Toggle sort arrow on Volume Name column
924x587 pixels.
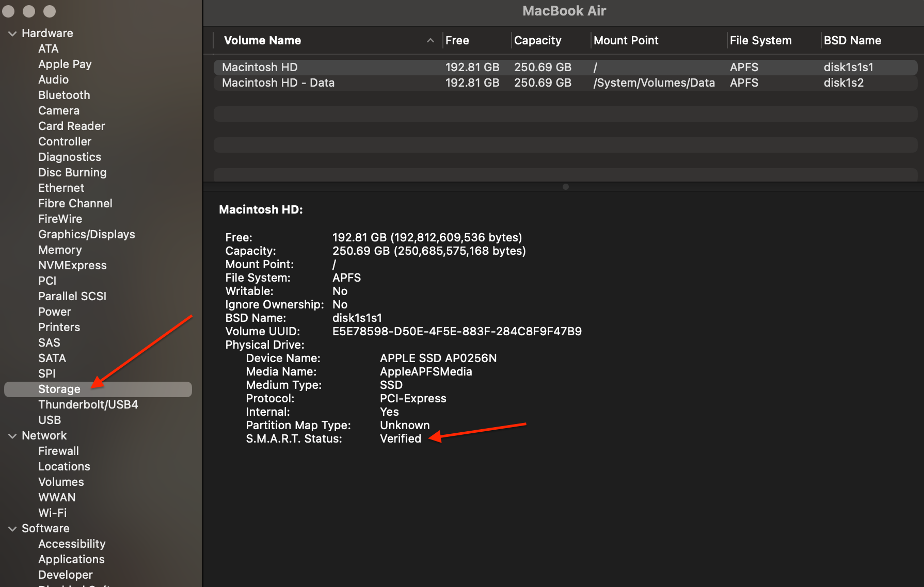pos(430,40)
